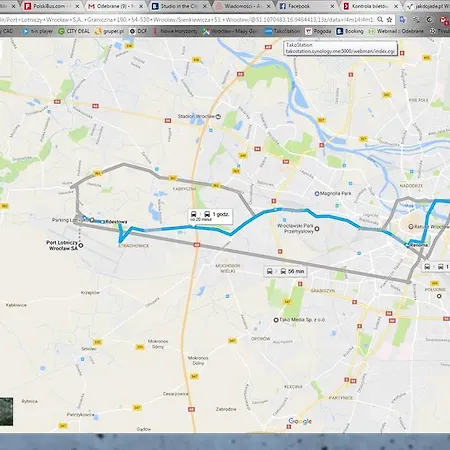450x450 pixels.
Task: Switch to the PolskiBus.com tab
Action: pos(50,6)
